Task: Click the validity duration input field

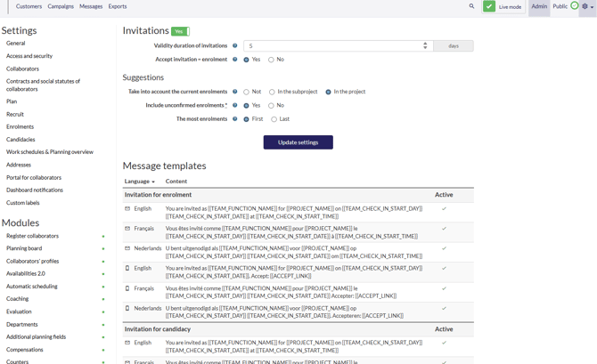Action: point(331,45)
